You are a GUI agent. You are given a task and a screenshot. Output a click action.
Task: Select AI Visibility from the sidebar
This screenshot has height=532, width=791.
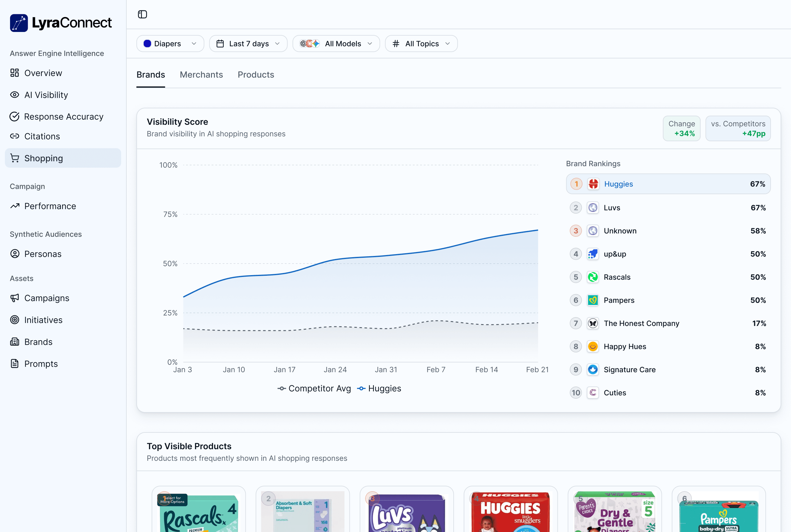46,95
